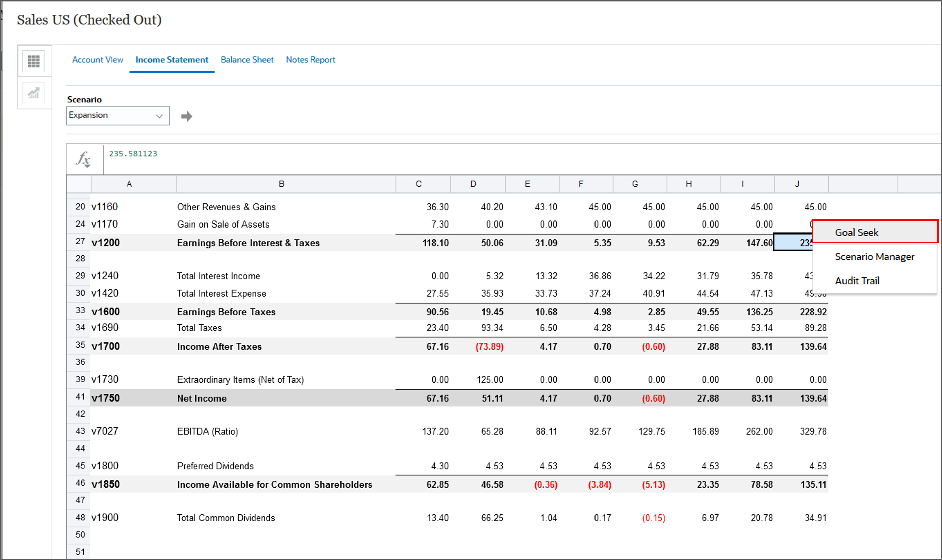Image resolution: width=942 pixels, height=560 pixels.
Task: Open the Scenario dropdown set to Expansion
Action: click(x=117, y=116)
